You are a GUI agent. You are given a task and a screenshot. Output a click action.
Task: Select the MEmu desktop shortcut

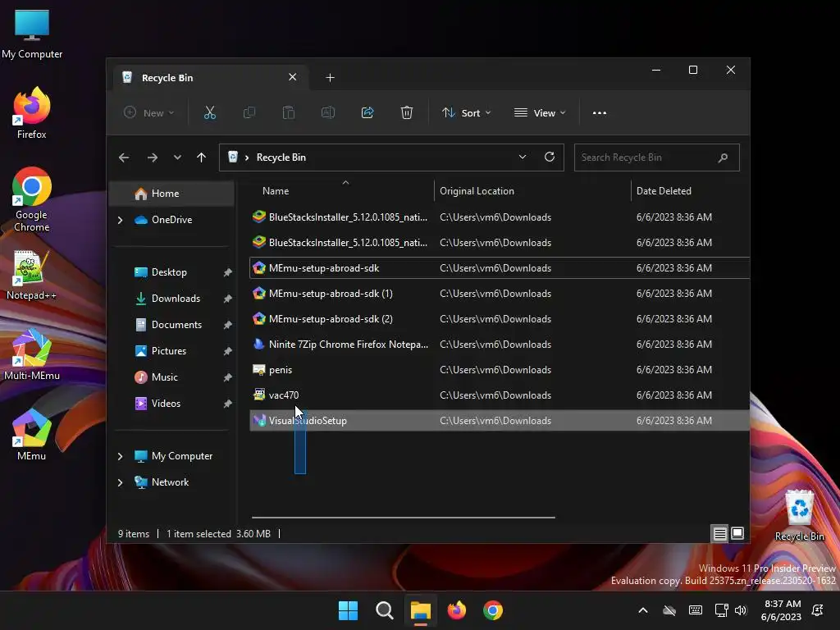[x=32, y=435]
